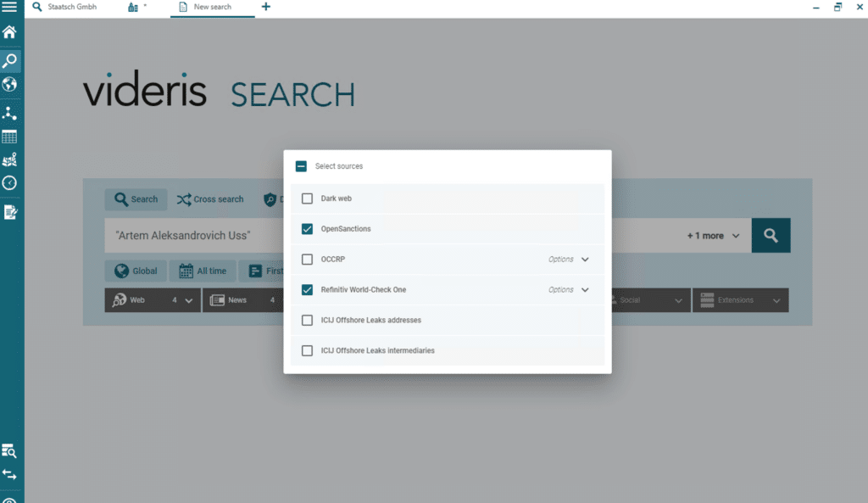This screenshot has width=868, height=503.
Task: Click the Global region filter
Action: [x=136, y=271]
